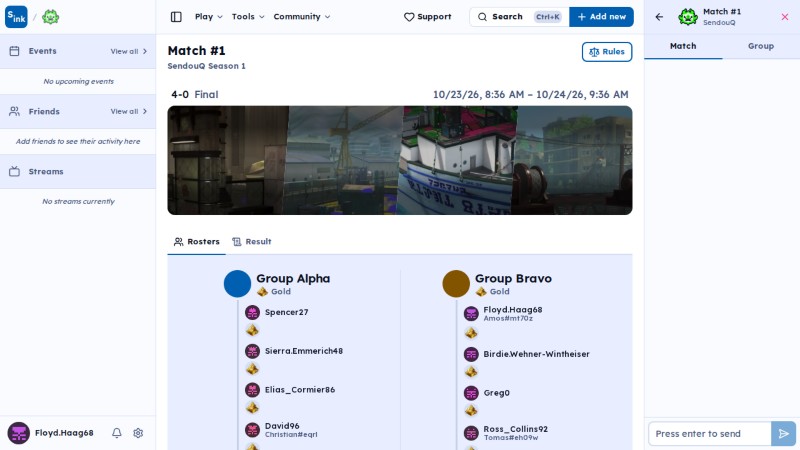Viewport: 800px width, 450px height.
Task: Click Greg0's avatar
Action: coord(471,393)
